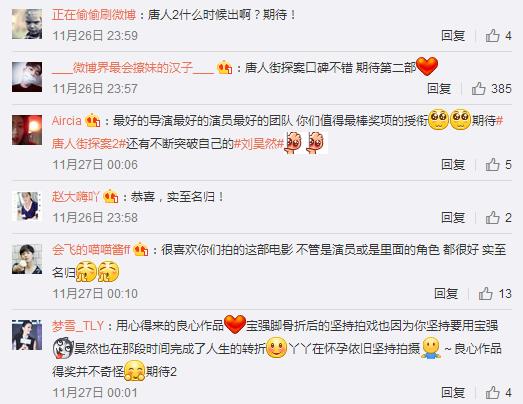Reply to 正在偷偷刷微博's comment
The image size is (523, 404).
453,35
